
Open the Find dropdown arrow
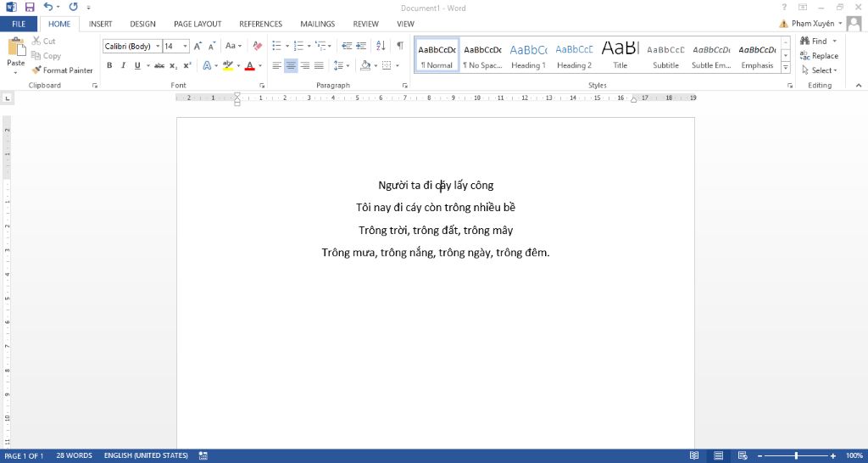tap(834, 41)
